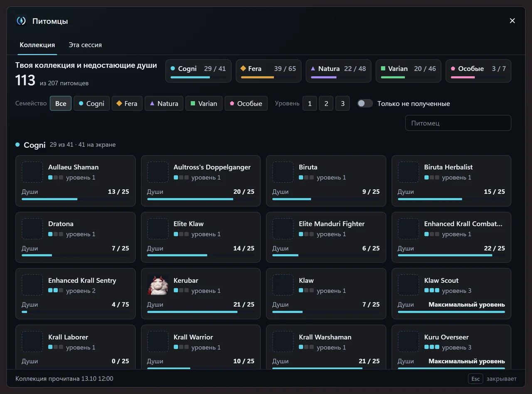Click the empty Krall Warshaman portrait slot
This screenshot has height=394, width=532.
(283, 342)
